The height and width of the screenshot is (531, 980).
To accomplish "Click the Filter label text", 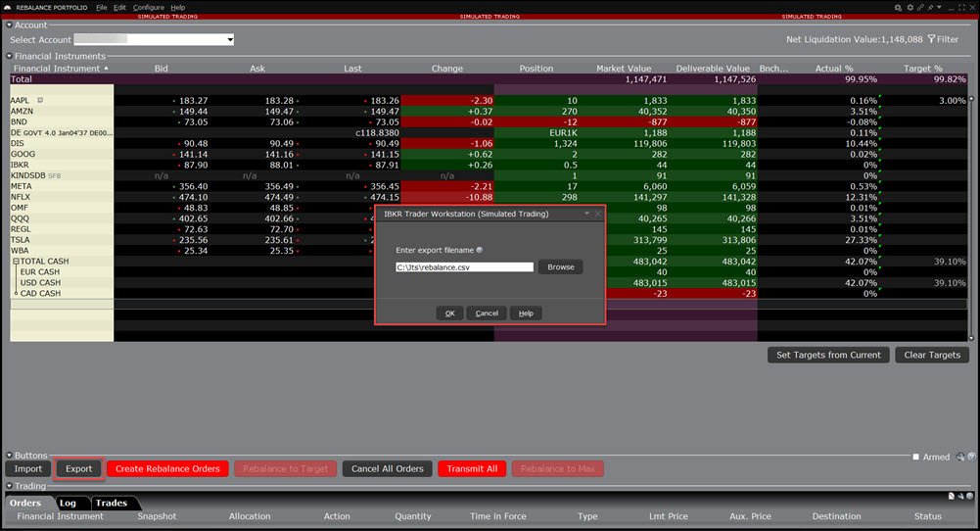I will click(x=948, y=39).
